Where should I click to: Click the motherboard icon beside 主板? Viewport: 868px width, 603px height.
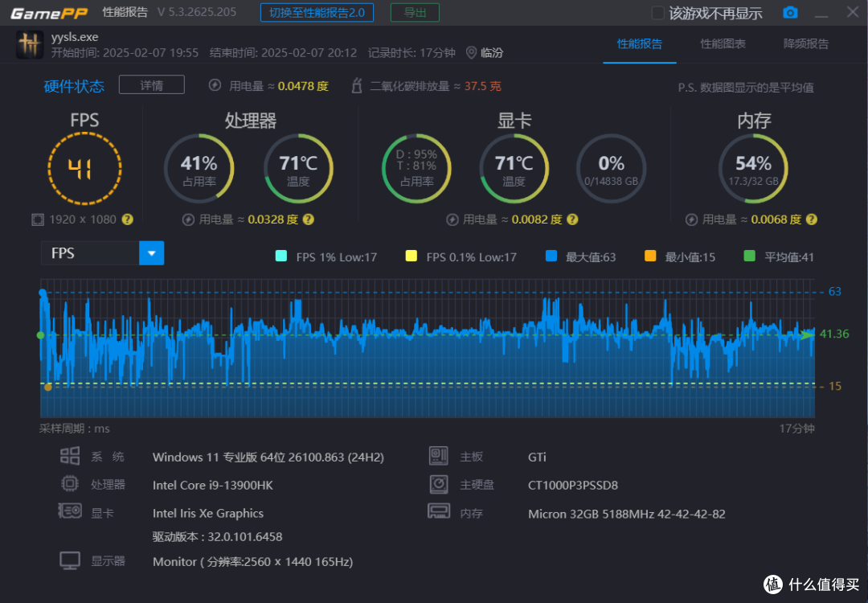[x=439, y=456]
